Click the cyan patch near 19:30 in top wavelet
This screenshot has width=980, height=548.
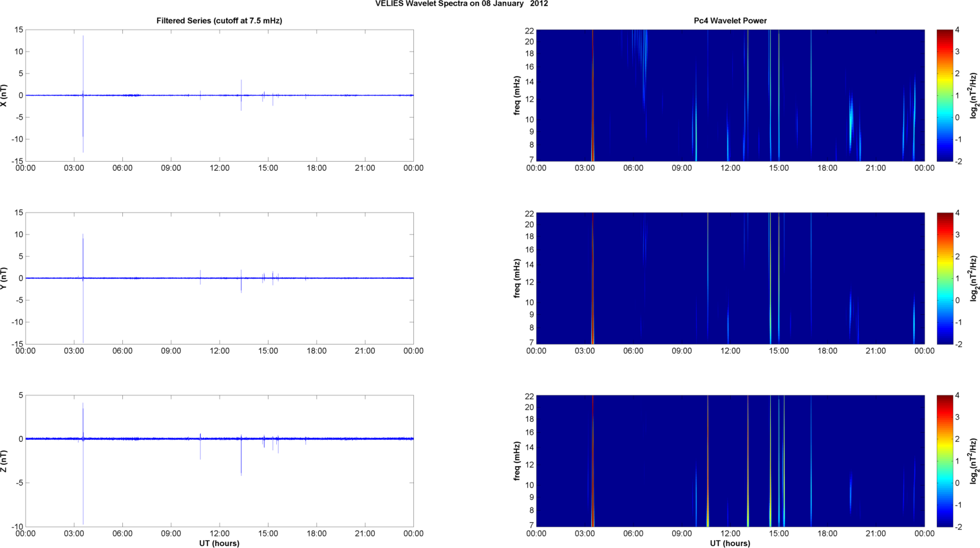[851, 119]
